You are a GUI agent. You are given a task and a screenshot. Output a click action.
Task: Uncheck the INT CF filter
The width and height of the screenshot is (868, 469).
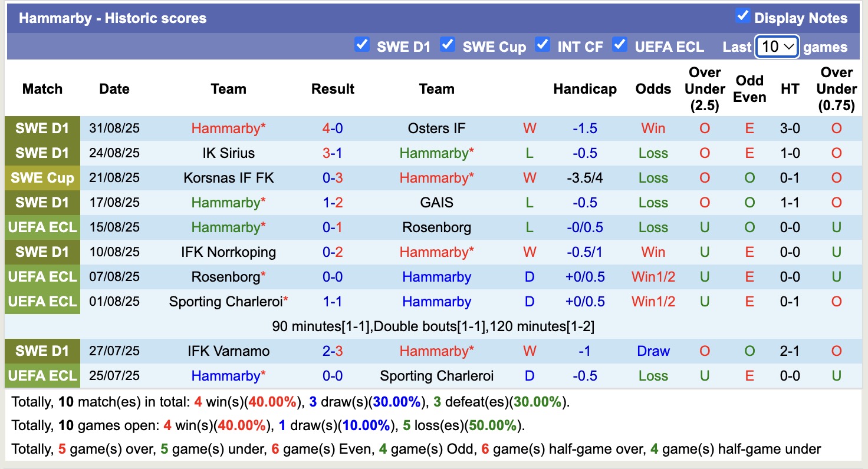click(x=542, y=44)
